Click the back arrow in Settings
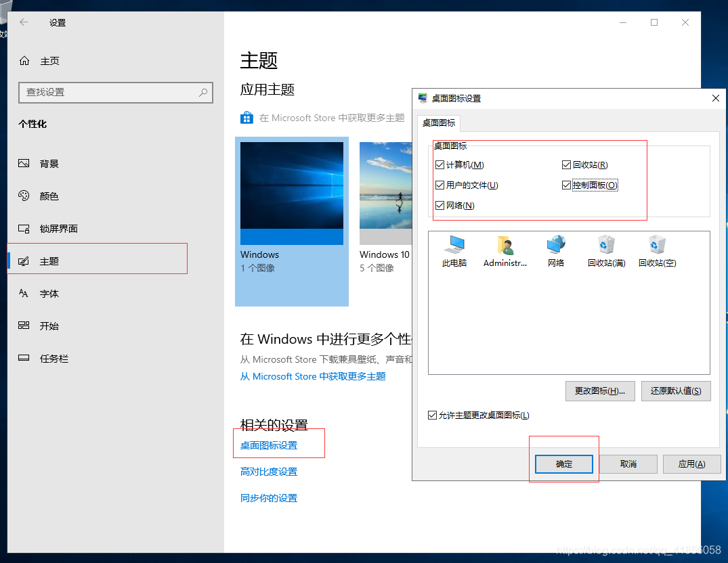 pos(24,22)
